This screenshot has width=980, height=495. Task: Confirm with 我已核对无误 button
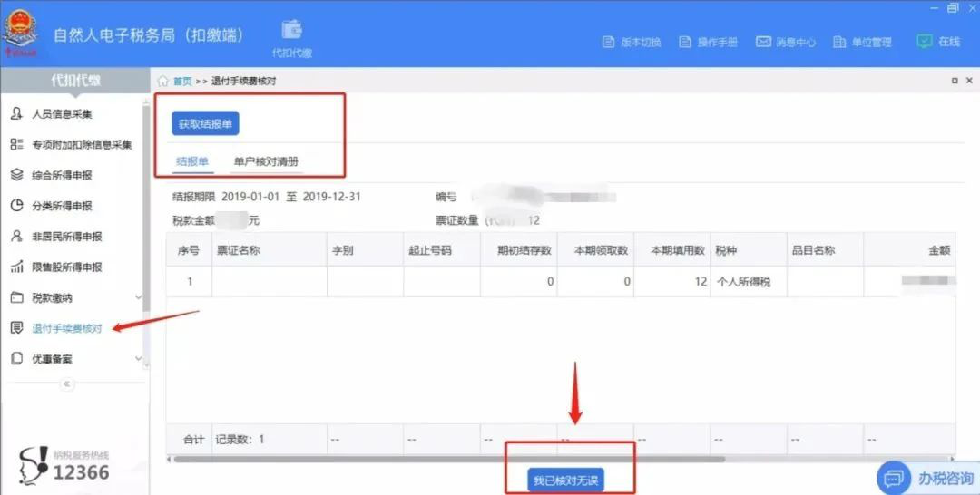pyautogui.click(x=567, y=480)
